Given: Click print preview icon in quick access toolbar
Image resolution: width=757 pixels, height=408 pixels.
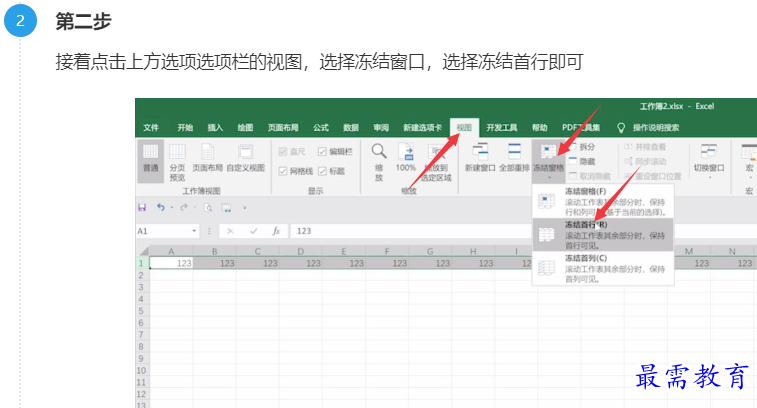Looking at the screenshot, I should [x=208, y=208].
